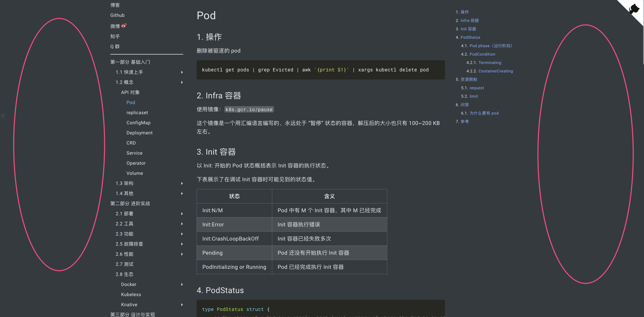644x317 pixels.
Task: Jump to Infra 容器 in table of contents
Action: pos(470,21)
